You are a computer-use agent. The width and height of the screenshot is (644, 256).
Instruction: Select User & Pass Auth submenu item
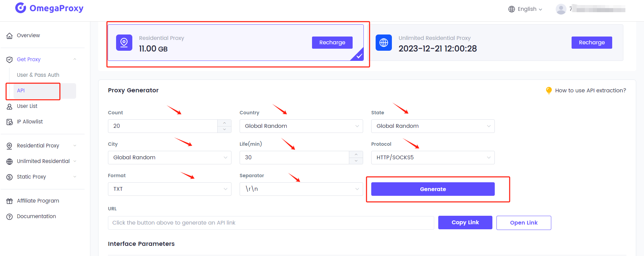click(38, 75)
